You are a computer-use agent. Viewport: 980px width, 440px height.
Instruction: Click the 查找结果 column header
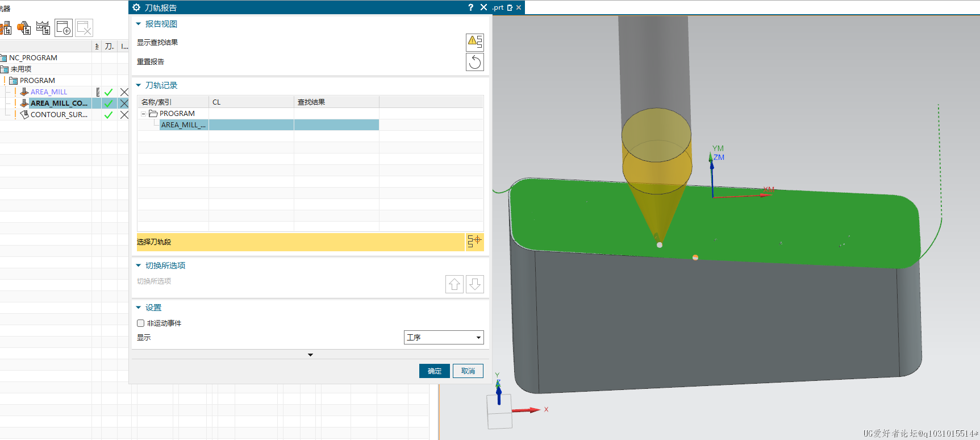pyautogui.click(x=336, y=102)
